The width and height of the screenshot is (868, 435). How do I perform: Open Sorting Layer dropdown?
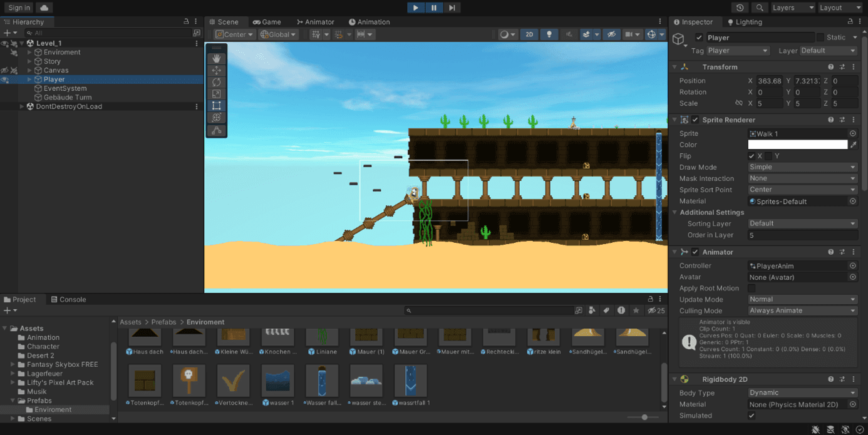pos(802,223)
